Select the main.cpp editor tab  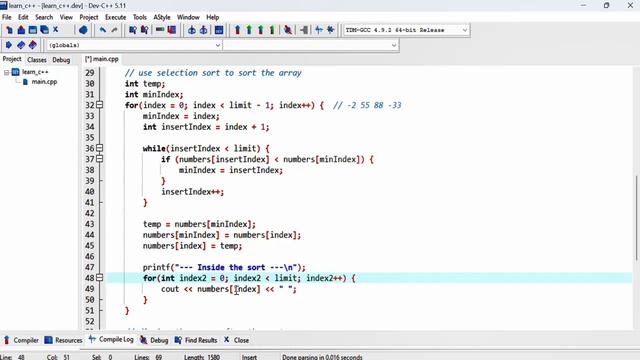point(102,59)
